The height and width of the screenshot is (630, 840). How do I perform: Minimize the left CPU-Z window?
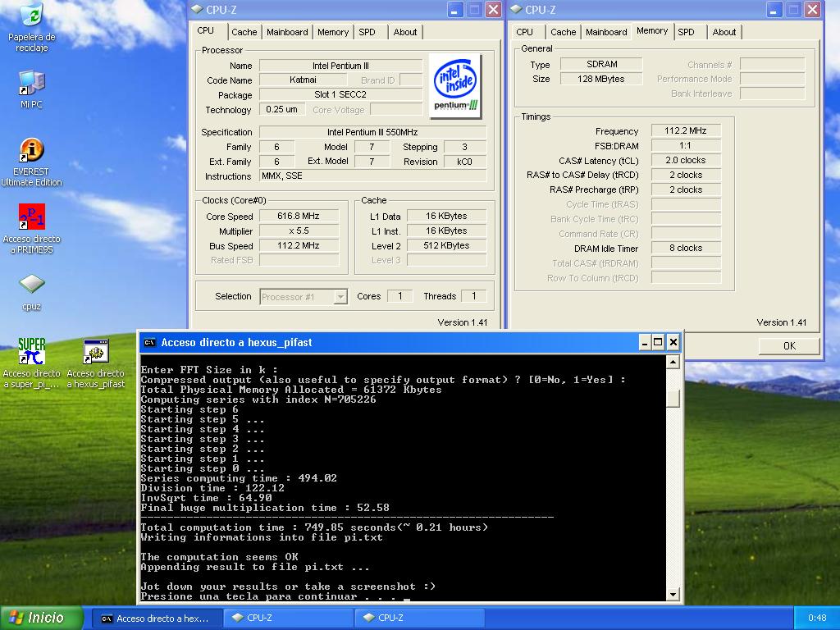(x=454, y=10)
